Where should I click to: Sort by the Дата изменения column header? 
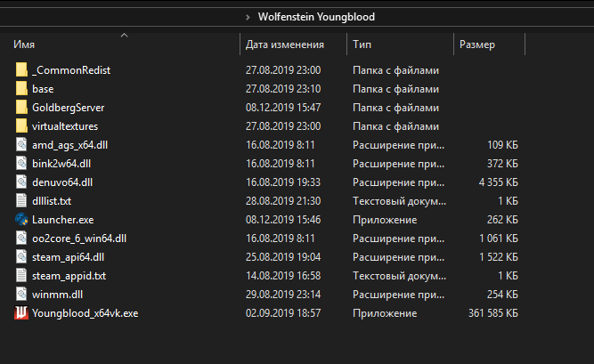[x=285, y=44]
